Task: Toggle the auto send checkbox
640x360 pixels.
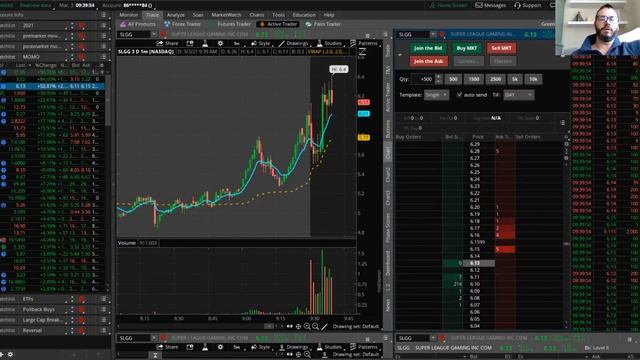Action: point(459,95)
